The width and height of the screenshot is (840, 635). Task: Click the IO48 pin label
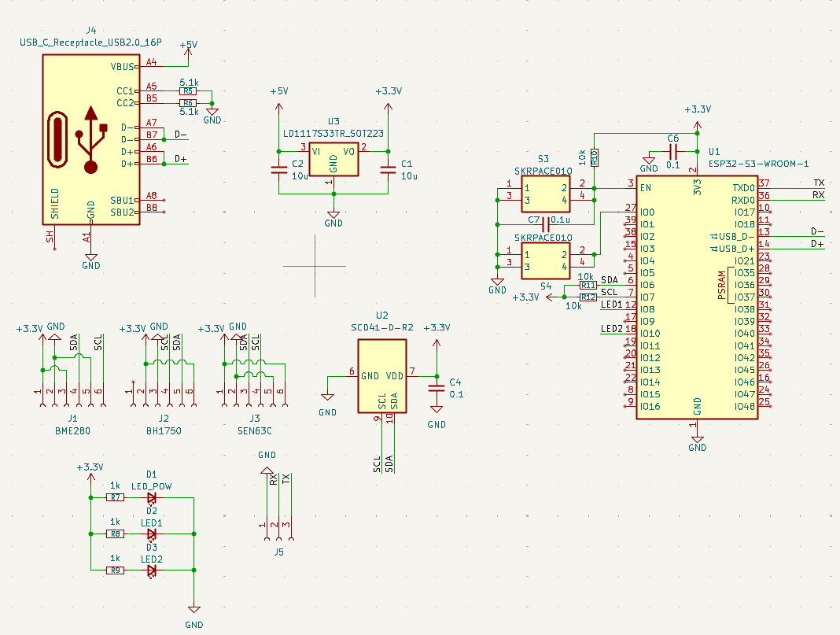[745, 407]
